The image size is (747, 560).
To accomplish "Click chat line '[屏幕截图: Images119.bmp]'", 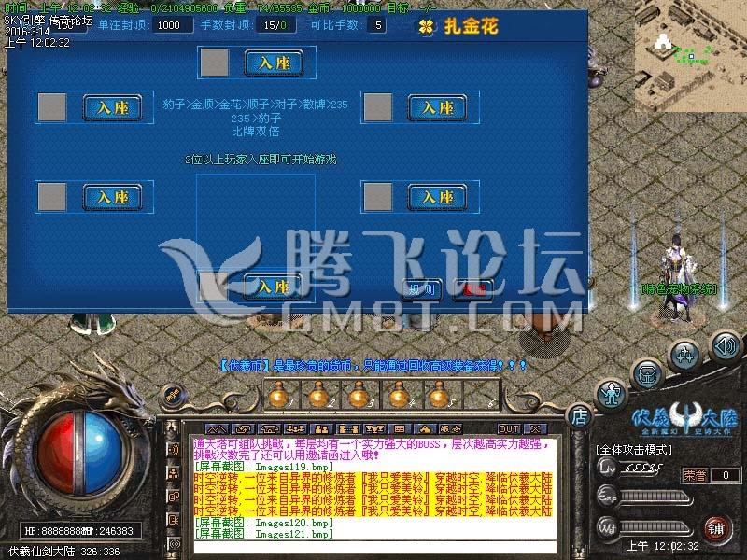I will pyautogui.click(x=264, y=468).
